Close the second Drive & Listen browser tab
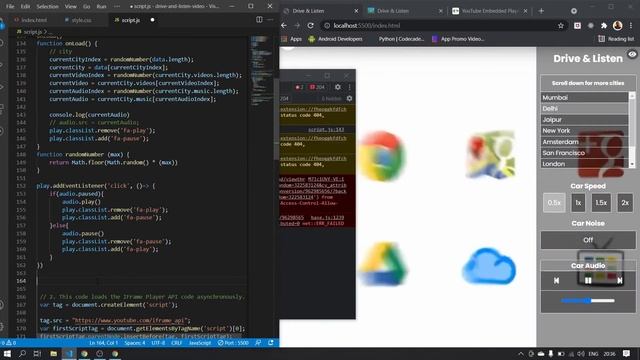This screenshot has width=640, height=360. pos(441,11)
